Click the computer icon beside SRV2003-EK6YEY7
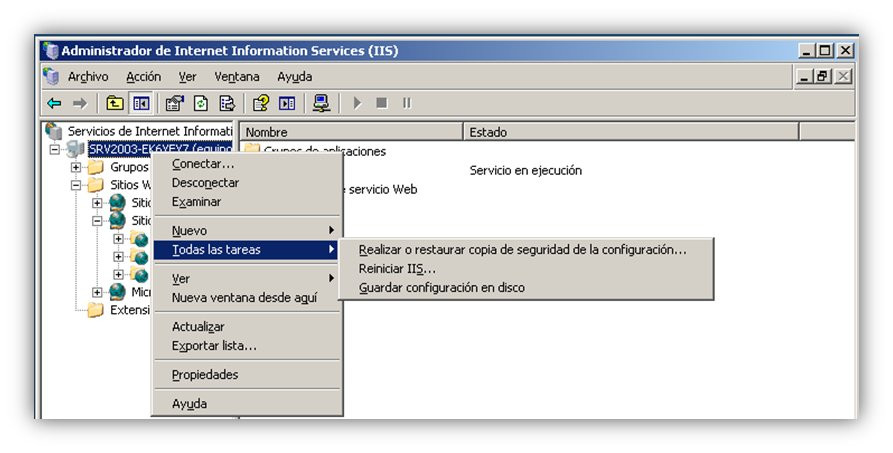This screenshot has width=893, height=453. point(76,149)
